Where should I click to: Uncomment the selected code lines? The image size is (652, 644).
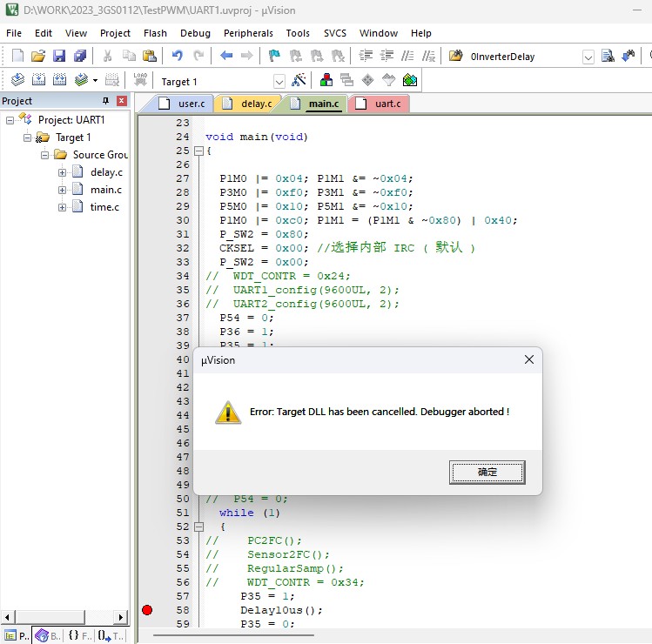click(428, 56)
